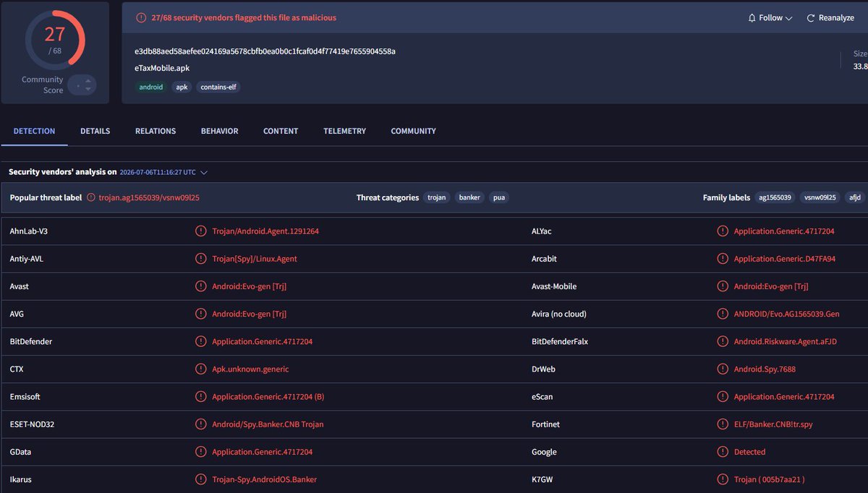868x493 pixels.
Task: Click the alert icon for Fortinet result
Action: coord(722,424)
